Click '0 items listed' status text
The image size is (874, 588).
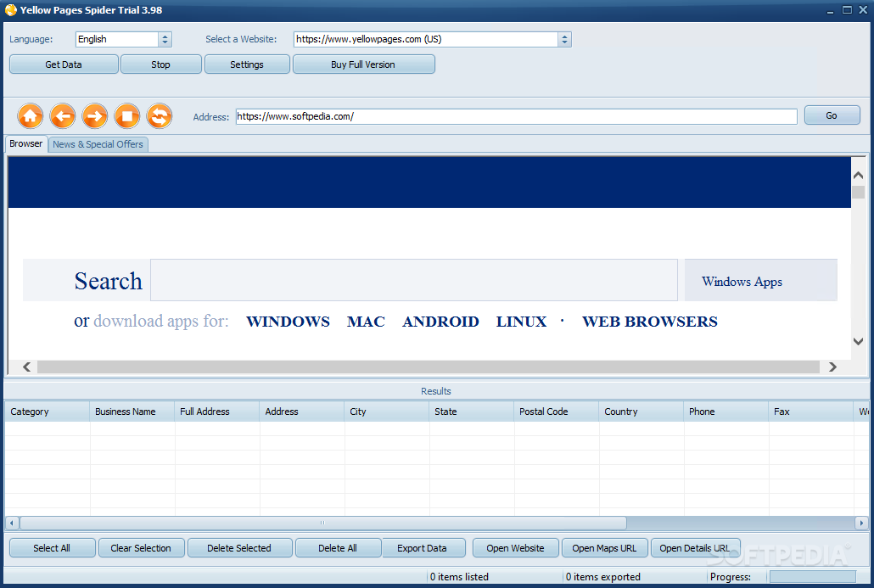[459, 577]
